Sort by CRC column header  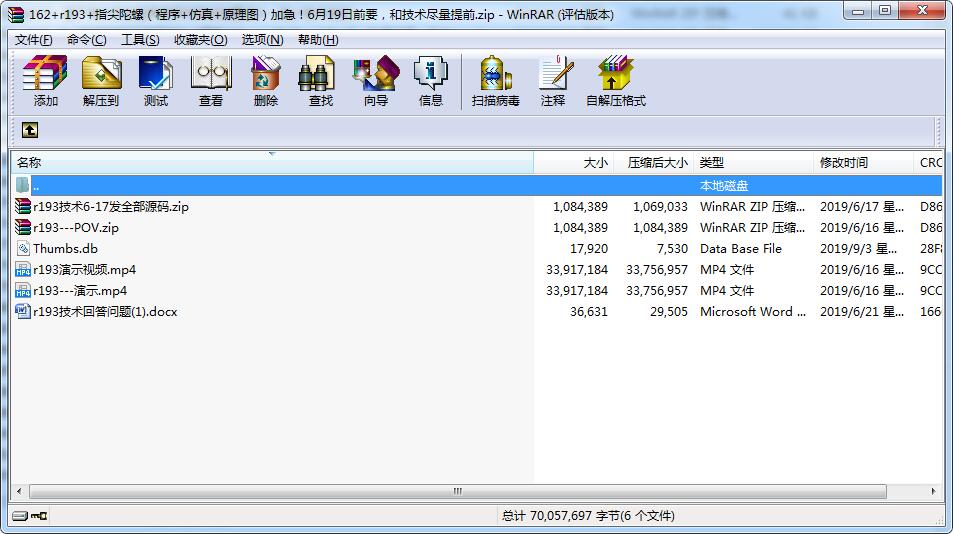pyautogui.click(x=928, y=163)
